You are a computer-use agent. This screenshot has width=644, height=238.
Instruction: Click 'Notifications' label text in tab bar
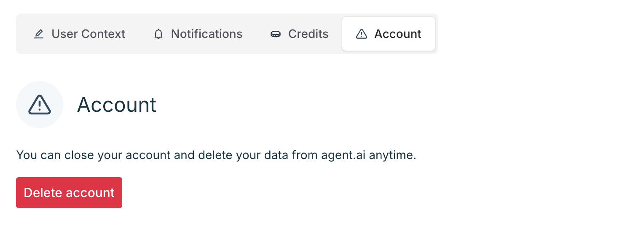tap(207, 34)
